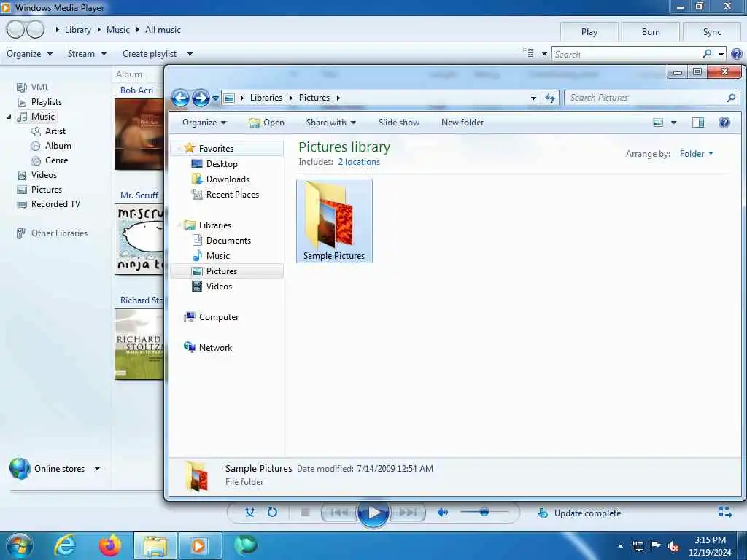
Task: Open the Stream menu
Action: tap(87, 54)
